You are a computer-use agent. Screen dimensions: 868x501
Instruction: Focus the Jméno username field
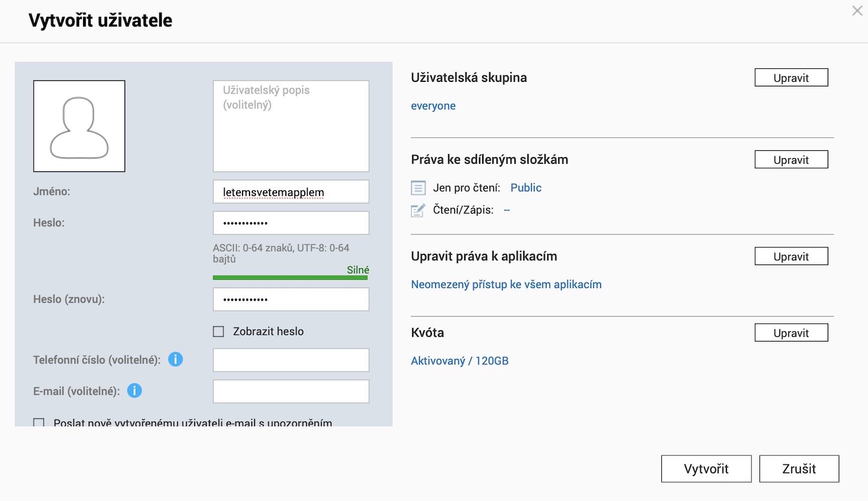(x=291, y=192)
